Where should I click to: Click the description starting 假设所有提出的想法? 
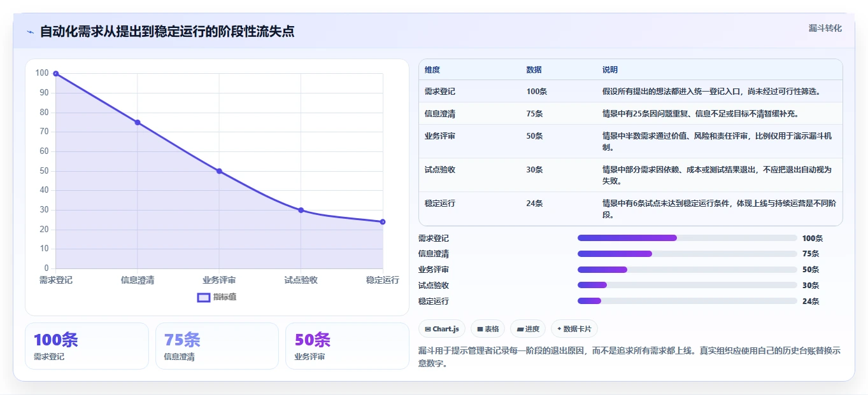click(x=711, y=92)
